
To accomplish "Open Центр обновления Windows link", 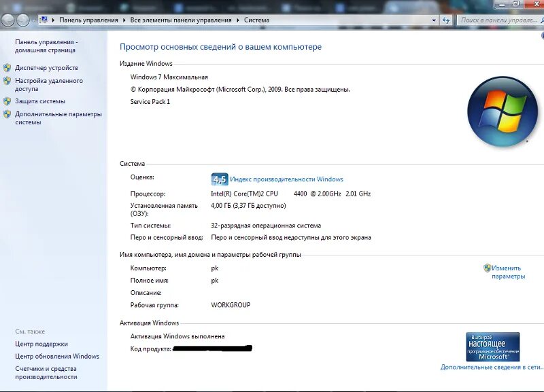I will pyautogui.click(x=57, y=356).
